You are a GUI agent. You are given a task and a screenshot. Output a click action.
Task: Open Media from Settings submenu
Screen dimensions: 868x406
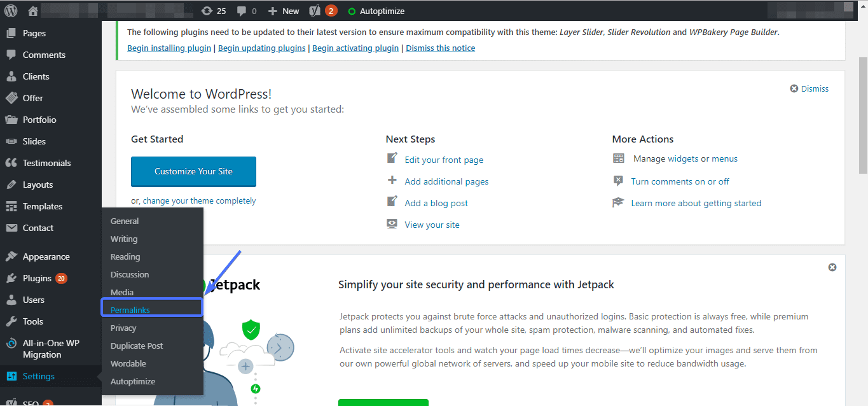click(x=122, y=292)
